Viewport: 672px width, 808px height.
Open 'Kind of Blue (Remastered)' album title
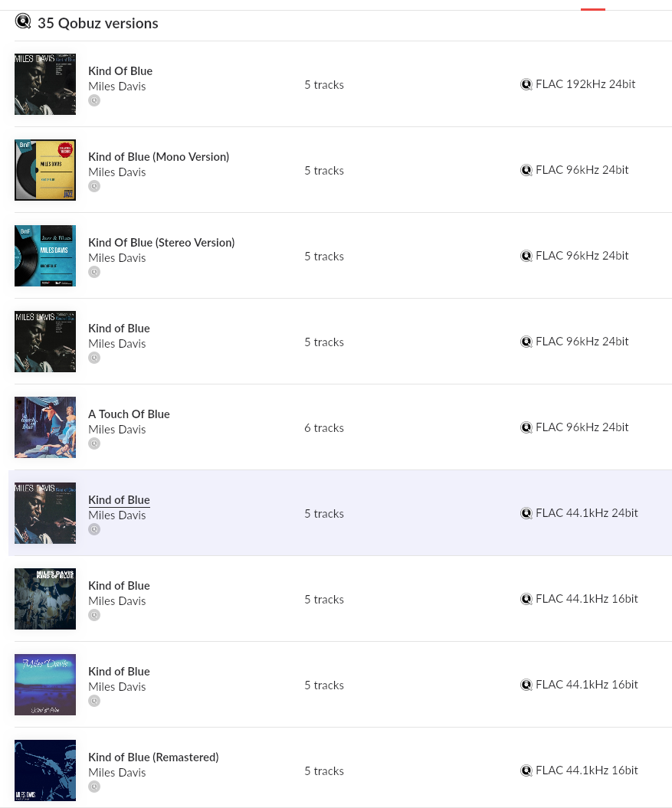point(153,757)
